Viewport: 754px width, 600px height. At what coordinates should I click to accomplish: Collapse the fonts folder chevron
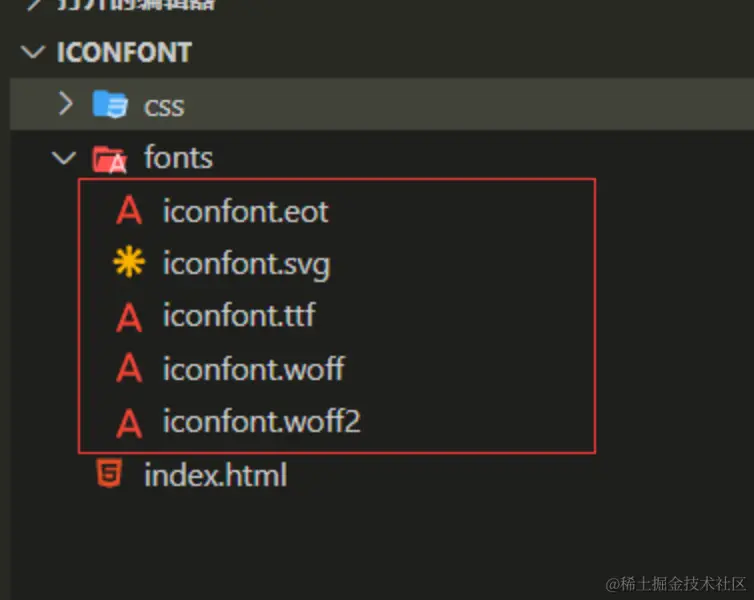pos(65,158)
